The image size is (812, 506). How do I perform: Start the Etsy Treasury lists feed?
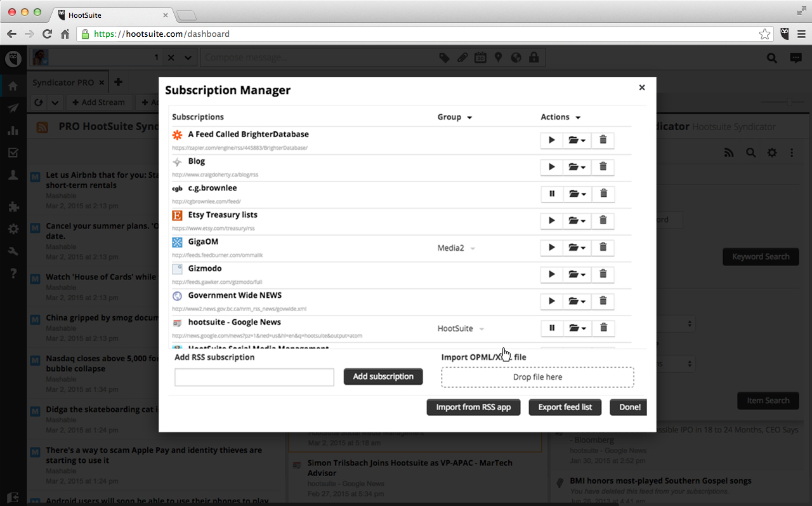point(552,220)
